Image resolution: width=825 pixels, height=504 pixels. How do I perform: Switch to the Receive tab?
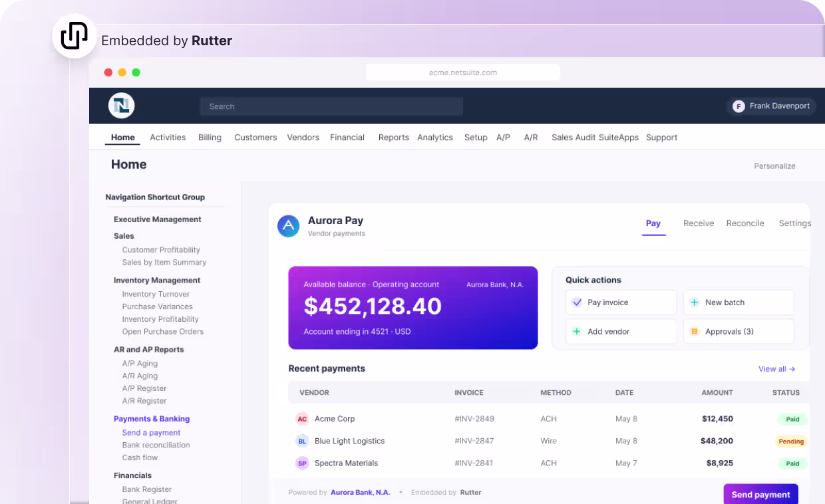click(x=699, y=223)
